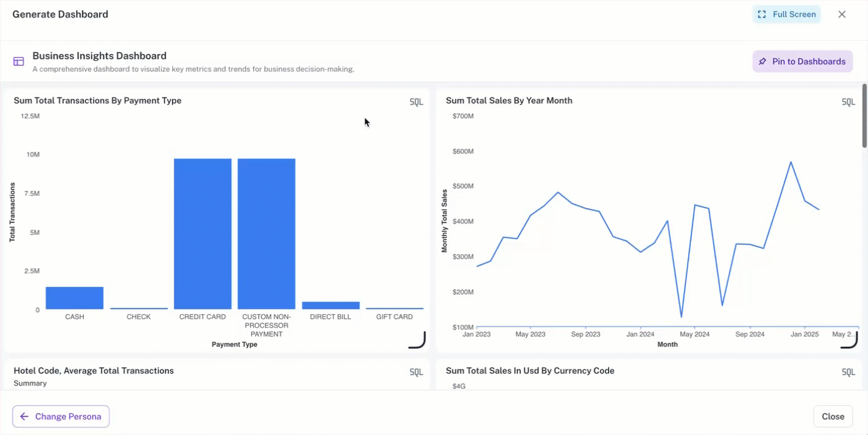
Task: Close the Generate Dashboard dialog with X
Action: coord(842,14)
